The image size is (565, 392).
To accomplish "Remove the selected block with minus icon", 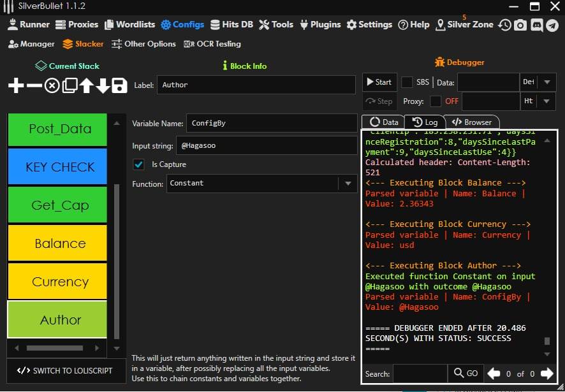I will 34,85.
